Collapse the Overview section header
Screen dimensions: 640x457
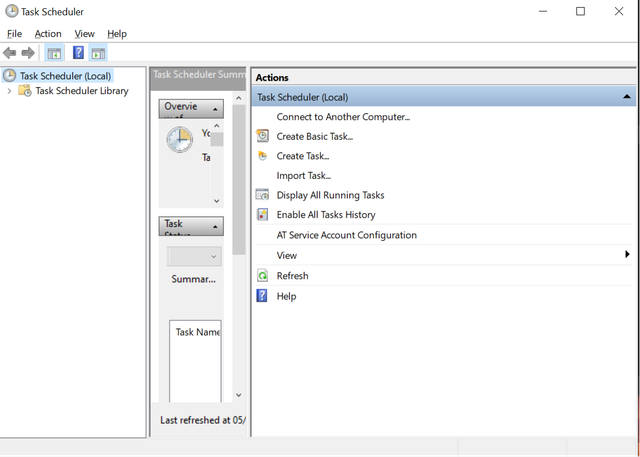click(x=215, y=109)
